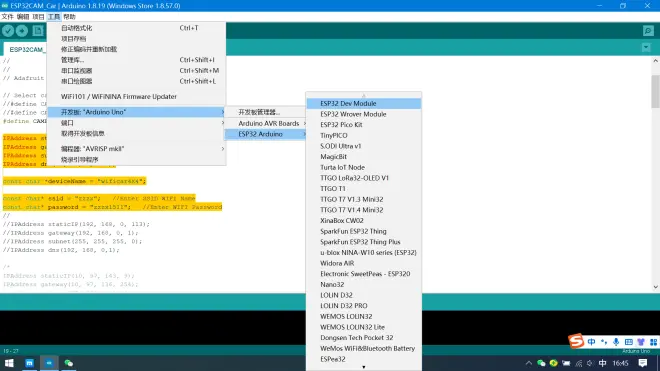Choose 管理库 menu entry

tap(136, 60)
